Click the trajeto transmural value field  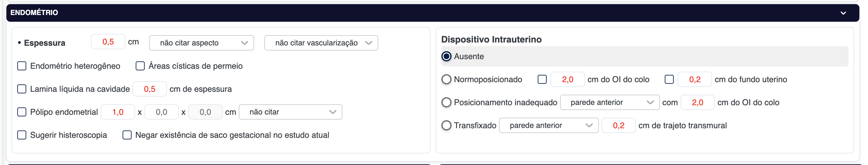pyautogui.click(x=618, y=125)
